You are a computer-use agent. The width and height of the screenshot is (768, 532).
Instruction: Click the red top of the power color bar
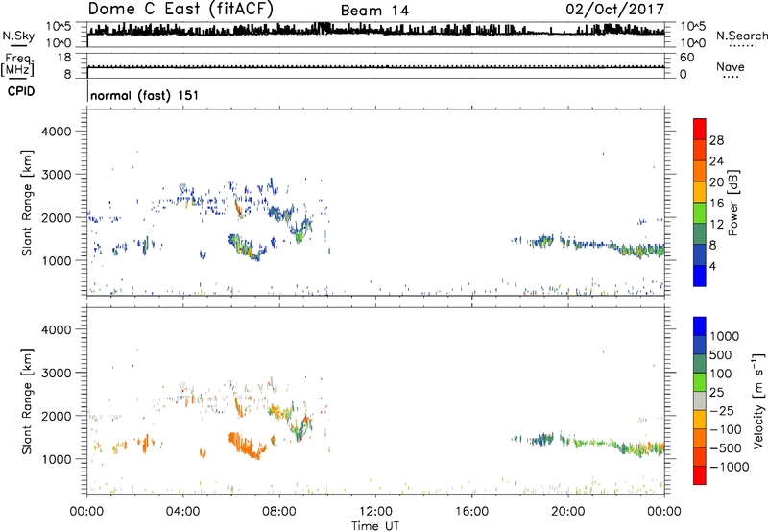(700, 129)
